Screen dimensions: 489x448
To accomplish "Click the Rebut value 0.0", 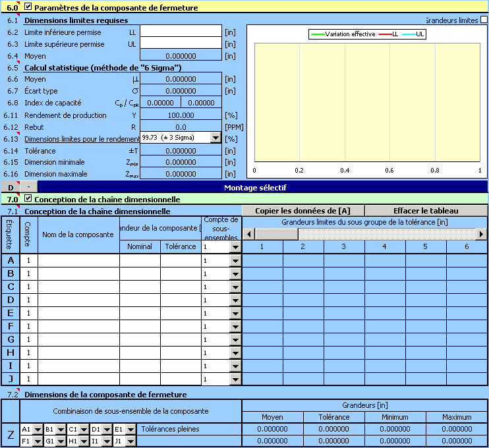I will [x=181, y=127].
